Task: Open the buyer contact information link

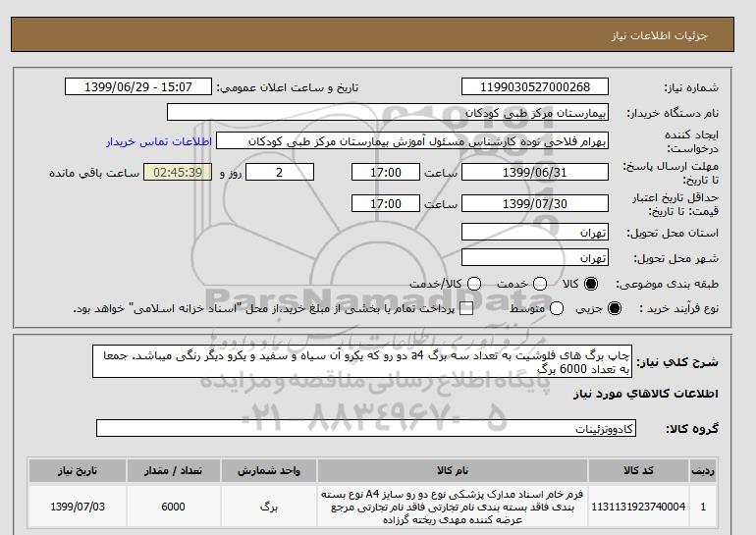Action: (159, 142)
